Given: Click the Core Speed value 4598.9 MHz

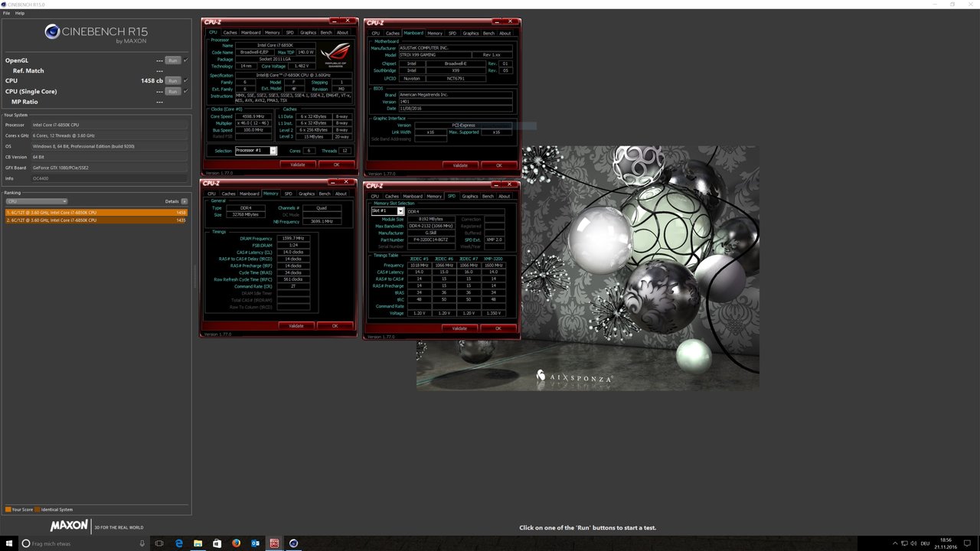Looking at the screenshot, I should (253, 116).
